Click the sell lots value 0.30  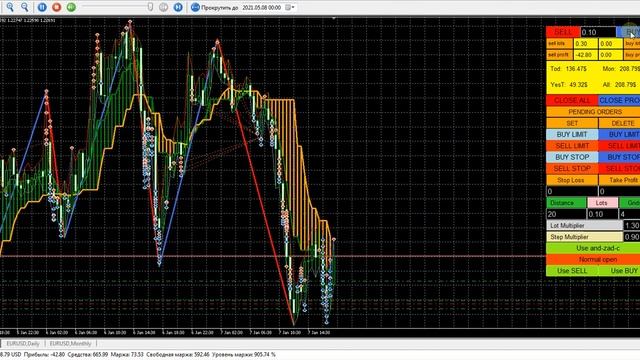point(586,44)
